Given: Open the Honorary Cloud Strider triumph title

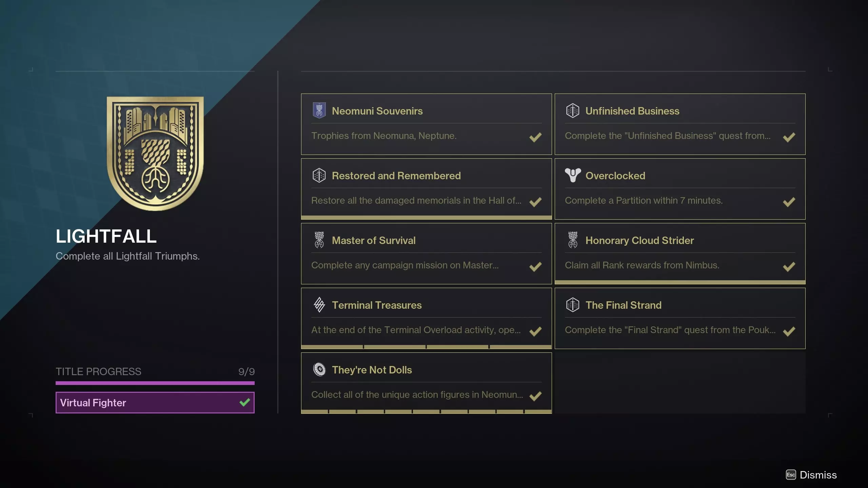Looking at the screenshot, I should [x=639, y=240].
